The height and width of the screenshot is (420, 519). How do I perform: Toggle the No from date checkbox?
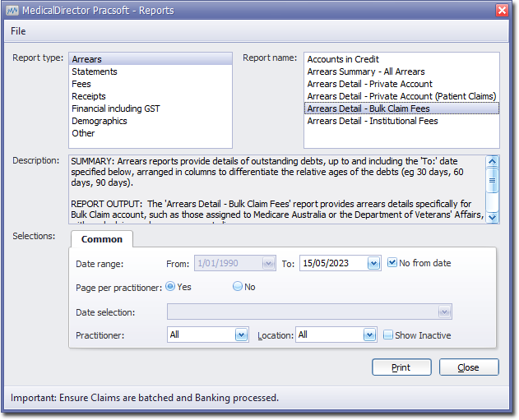pos(392,263)
